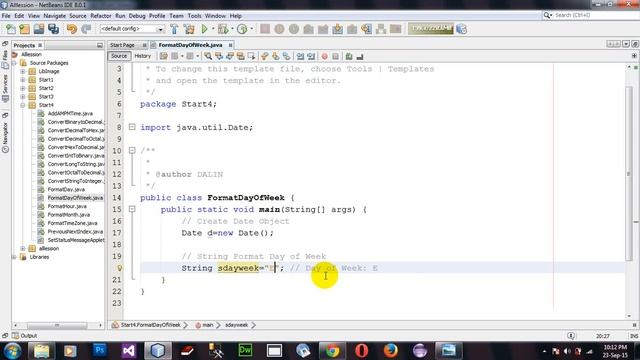
Task: Click the editor vertical scrollbar
Action: 629,173
